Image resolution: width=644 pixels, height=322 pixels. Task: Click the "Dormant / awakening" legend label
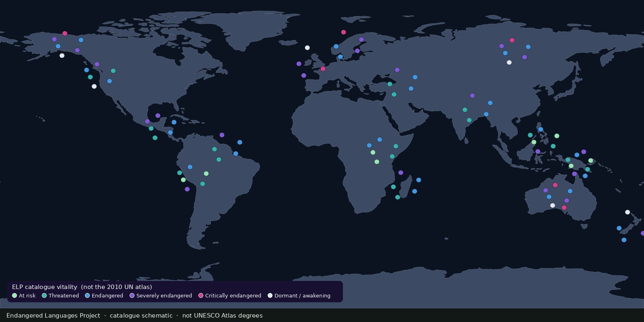[302, 295]
